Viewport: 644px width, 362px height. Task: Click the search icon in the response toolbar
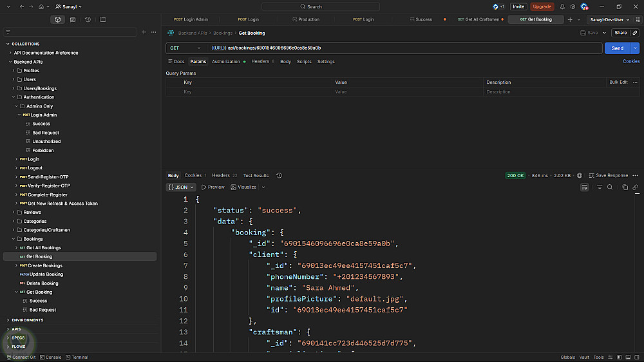(610, 187)
